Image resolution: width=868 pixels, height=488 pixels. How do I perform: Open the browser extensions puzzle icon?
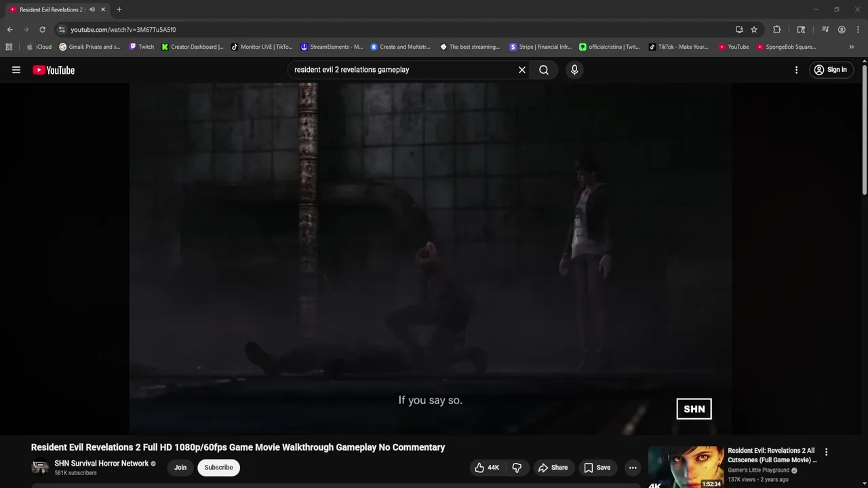point(777,30)
